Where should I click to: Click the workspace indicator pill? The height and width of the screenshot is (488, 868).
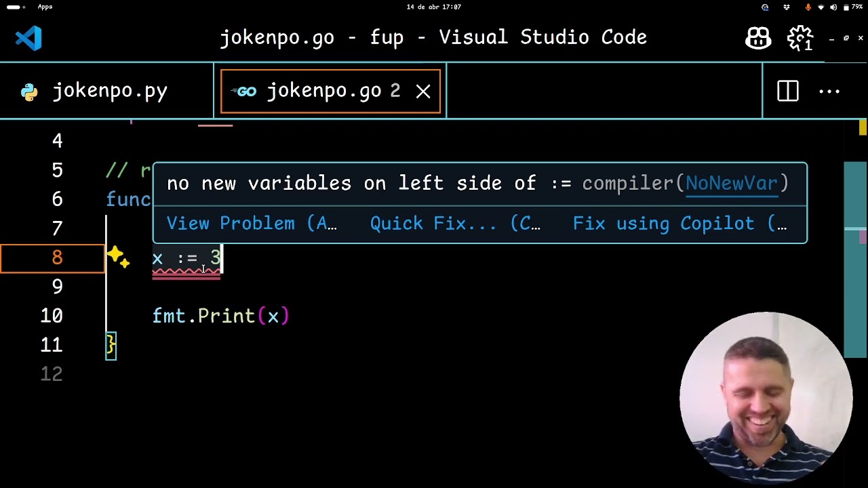pyautogui.click(x=14, y=7)
